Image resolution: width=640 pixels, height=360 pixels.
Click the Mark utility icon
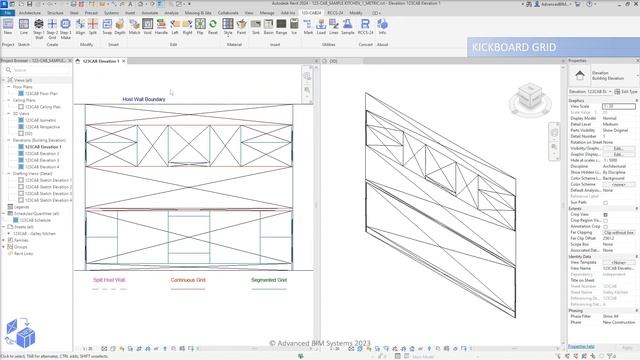[x=308, y=26]
